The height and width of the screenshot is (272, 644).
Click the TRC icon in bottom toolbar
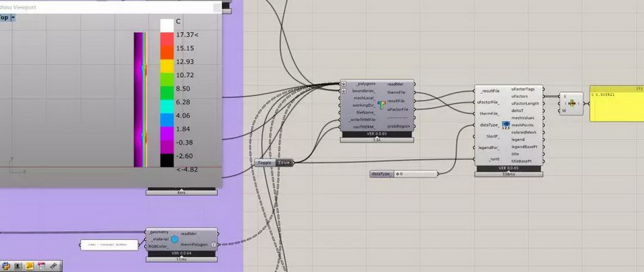pyautogui.click(x=52, y=267)
